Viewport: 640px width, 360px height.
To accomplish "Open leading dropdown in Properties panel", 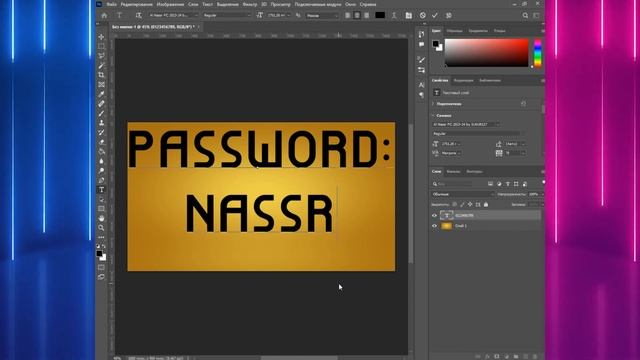I will pyautogui.click(x=515, y=144).
